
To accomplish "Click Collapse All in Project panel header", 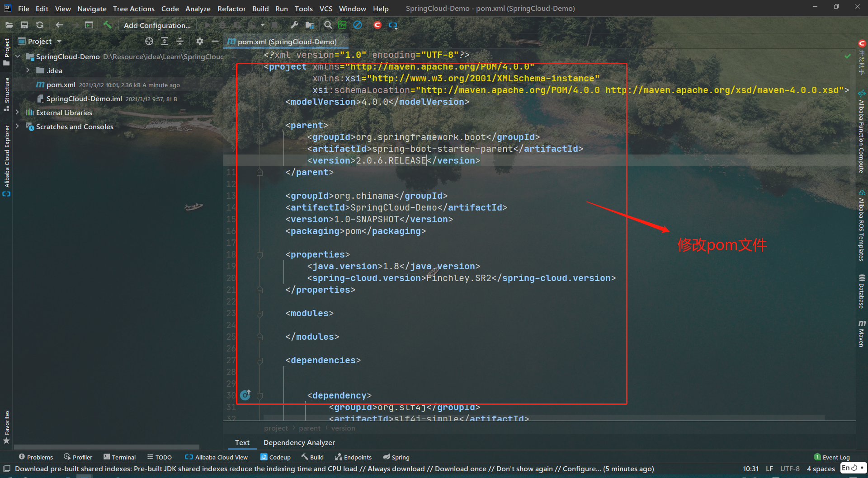I will (x=180, y=41).
